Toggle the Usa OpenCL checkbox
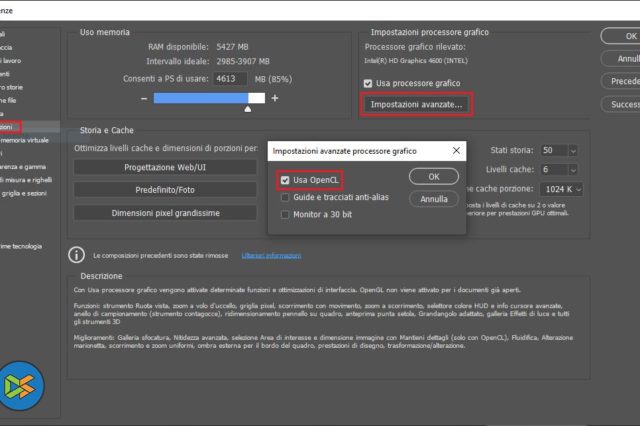Viewport: 640px width, 426px height. [285, 180]
